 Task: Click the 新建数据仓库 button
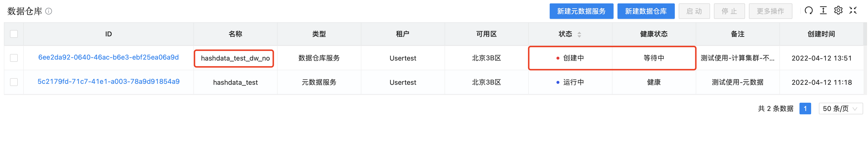[646, 11]
